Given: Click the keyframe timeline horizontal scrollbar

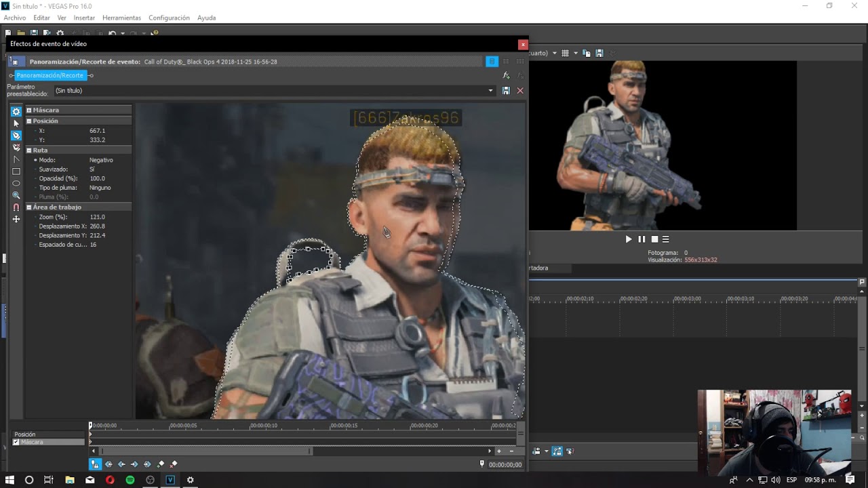Looking at the screenshot, I should (205, 451).
